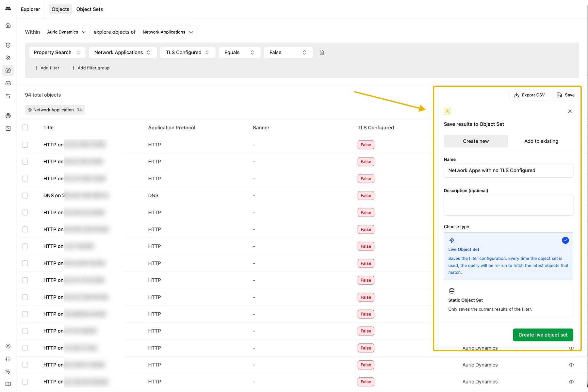The height and width of the screenshot is (392, 588).
Task: Open the book documentation icon in sidebar
Action: coord(8,384)
